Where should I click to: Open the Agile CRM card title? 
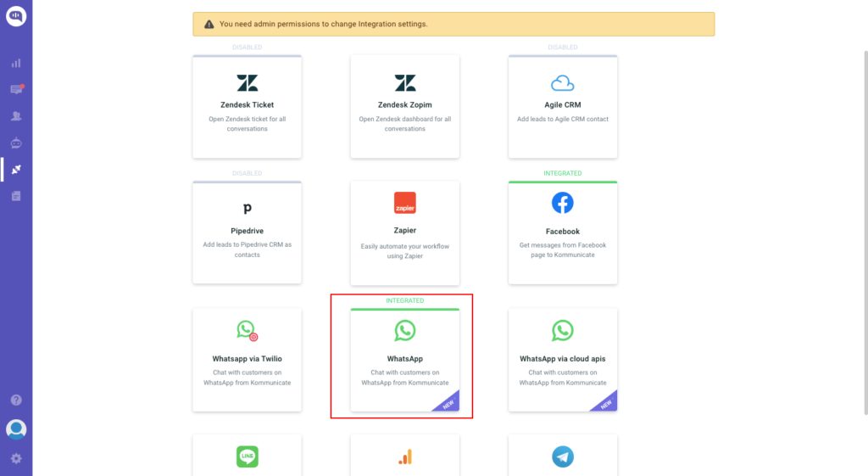[x=563, y=104]
